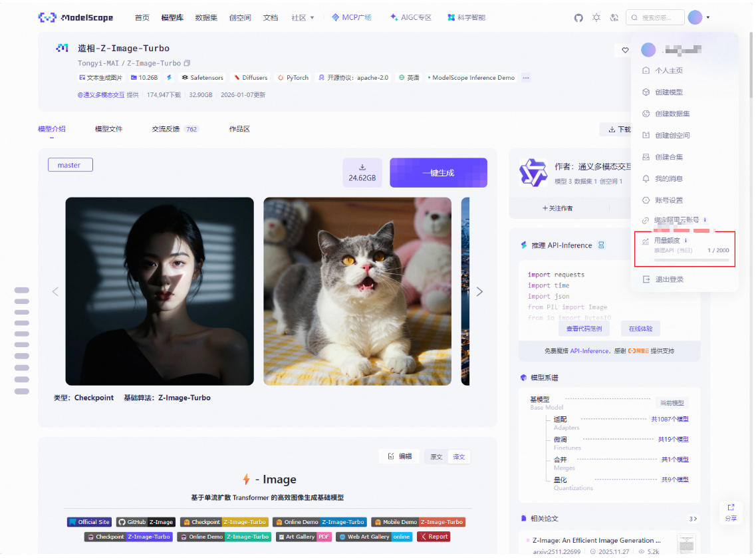Open the GitHub icon in the header
Image resolution: width=756 pixels, height=558 pixels.
(578, 18)
